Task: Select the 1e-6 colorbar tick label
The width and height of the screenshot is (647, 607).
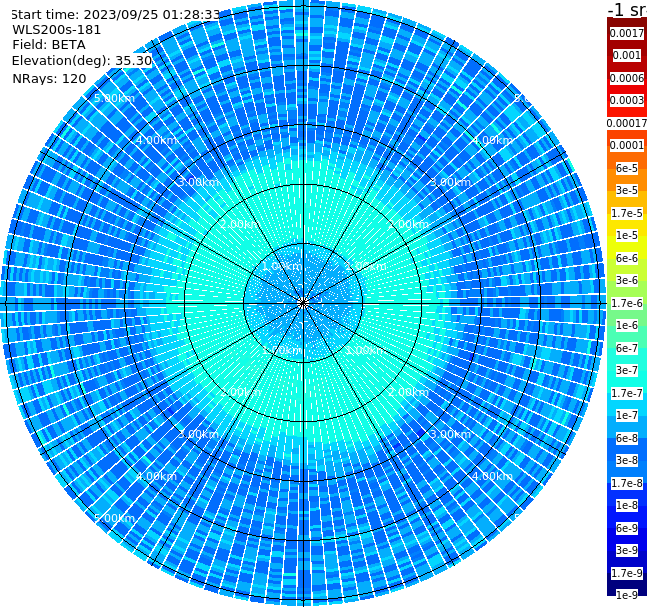Action: click(627, 325)
